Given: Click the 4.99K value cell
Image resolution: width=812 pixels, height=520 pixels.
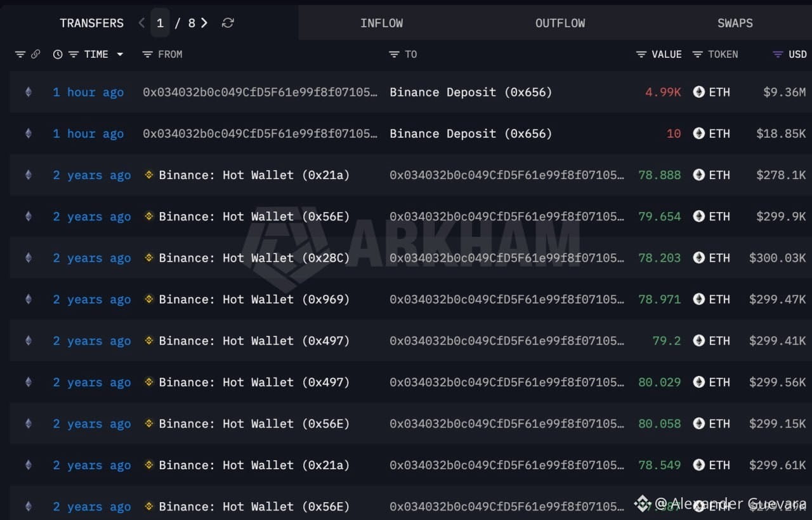Looking at the screenshot, I should coord(663,92).
